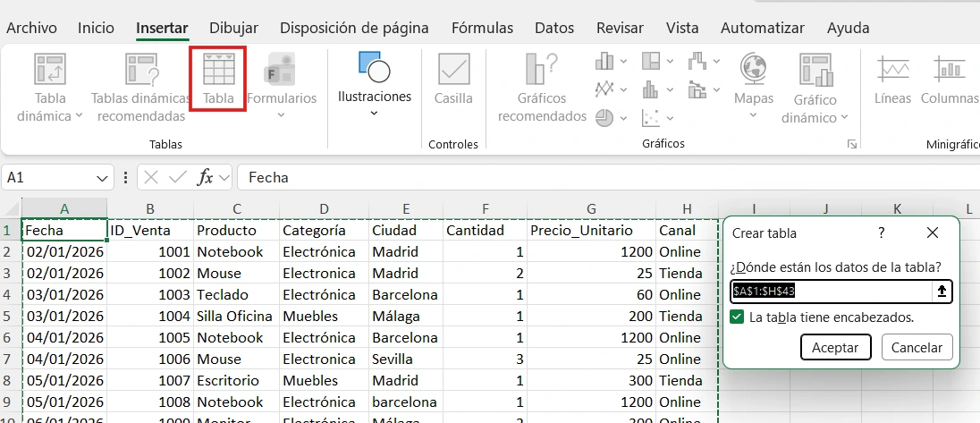Insert a column or bar chart
Image resolution: width=980 pixels, height=423 pixels.
click(604, 61)
